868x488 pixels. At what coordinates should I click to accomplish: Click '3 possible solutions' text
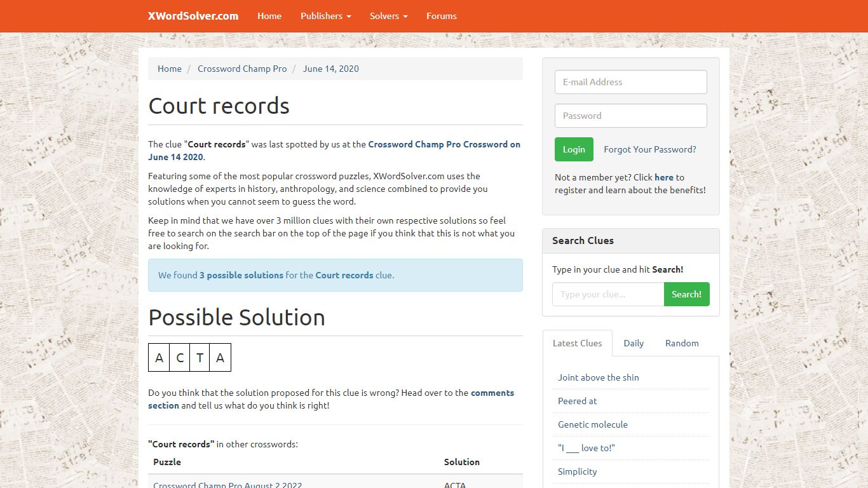[241, 275]
